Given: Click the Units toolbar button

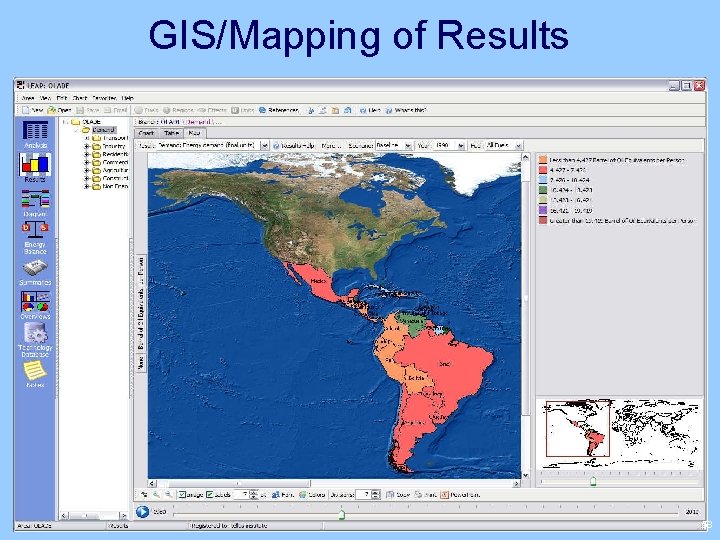Looking at the screenshot, I should pos(242,110).
